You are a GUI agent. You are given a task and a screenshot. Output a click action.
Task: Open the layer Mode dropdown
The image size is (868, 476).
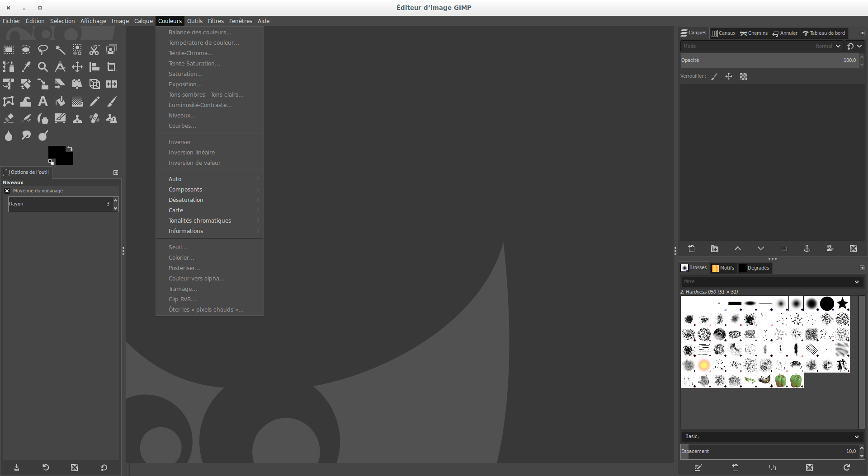tap(762, 46)
